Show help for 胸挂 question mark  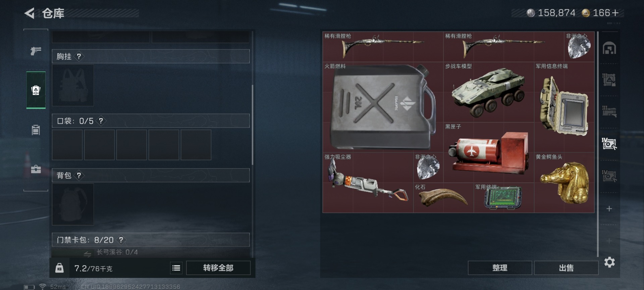tap(79, 56)
